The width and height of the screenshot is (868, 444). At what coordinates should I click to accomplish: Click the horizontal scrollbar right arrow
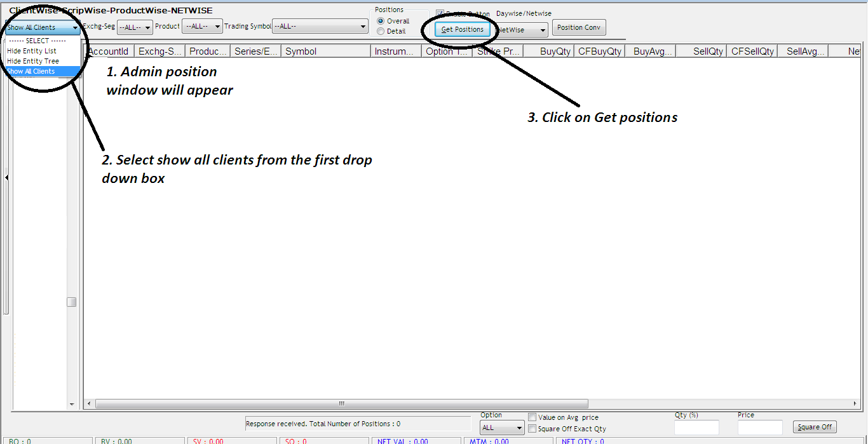coord(853,403)
